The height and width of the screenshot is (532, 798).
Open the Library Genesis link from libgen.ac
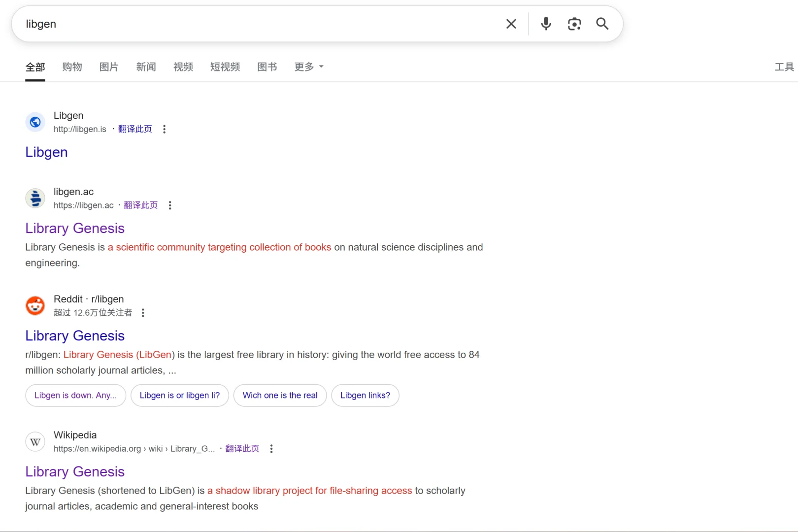[x=75, y=229]
